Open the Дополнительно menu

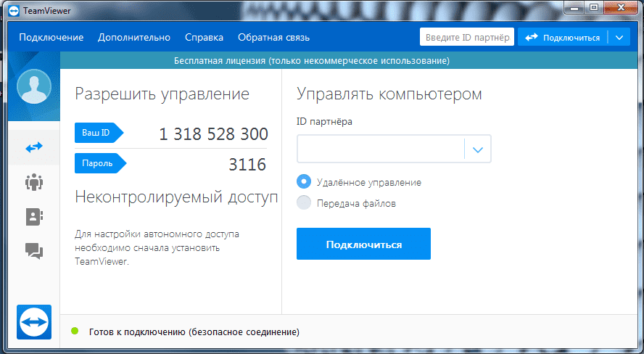coord(134,38)
